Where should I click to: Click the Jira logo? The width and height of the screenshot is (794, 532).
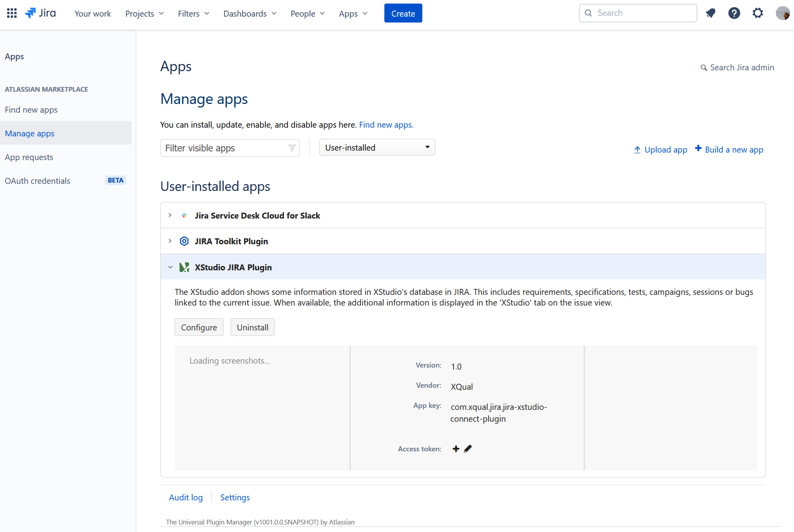tap(40, 13)
